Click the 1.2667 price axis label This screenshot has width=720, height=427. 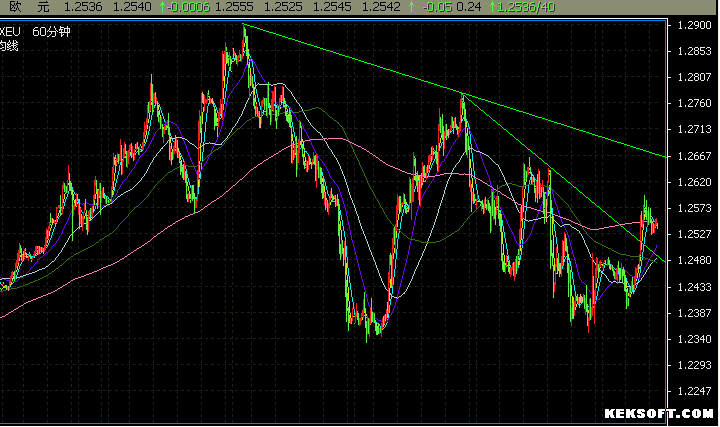pyautogui.click(x=694, y=156)
